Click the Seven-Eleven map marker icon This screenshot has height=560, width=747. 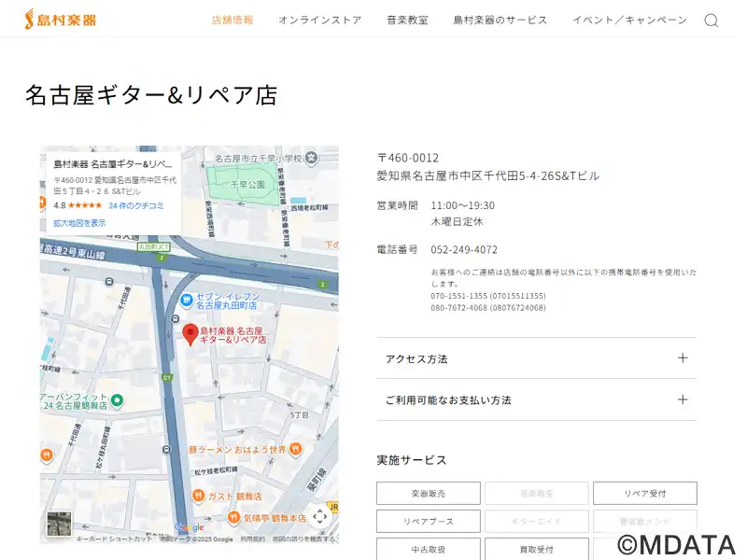(x=187, y=301)
